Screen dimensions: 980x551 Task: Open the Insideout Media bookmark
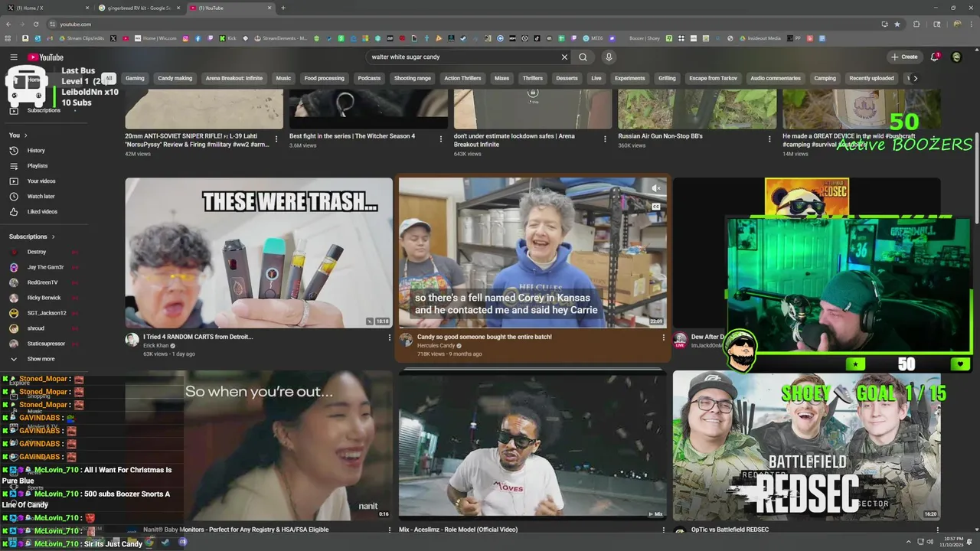coord(759,38)
